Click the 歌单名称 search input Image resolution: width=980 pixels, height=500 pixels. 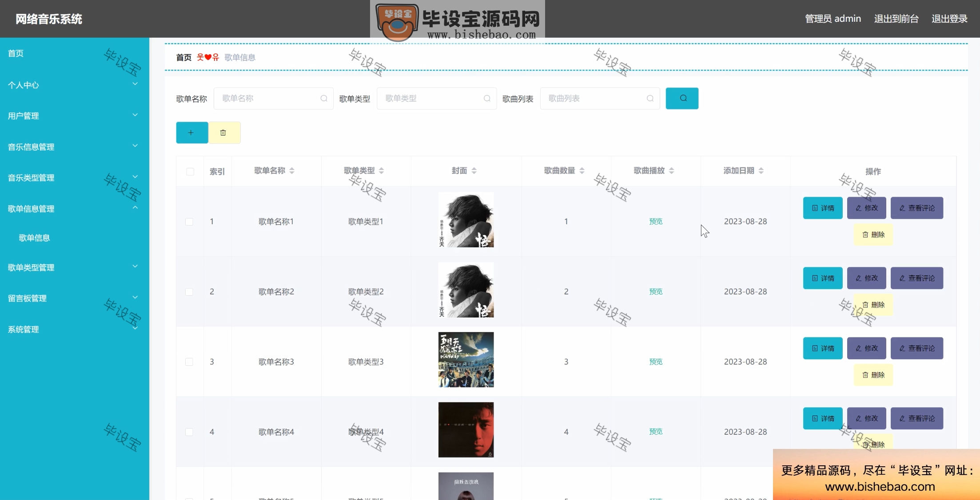(273, 98)
